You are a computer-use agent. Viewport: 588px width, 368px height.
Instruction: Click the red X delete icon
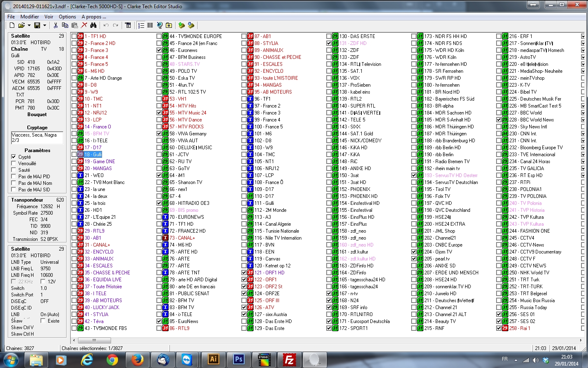click(84, 25)
